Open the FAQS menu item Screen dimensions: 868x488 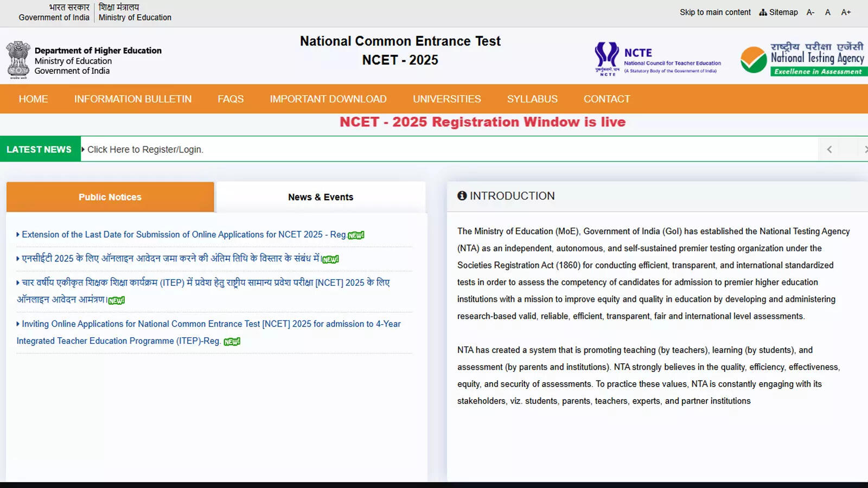click(231, 99)
